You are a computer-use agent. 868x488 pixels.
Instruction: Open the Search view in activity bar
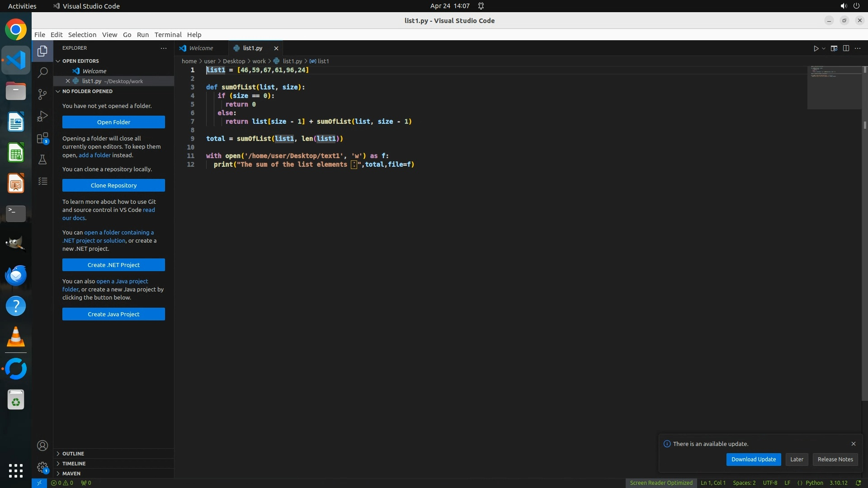pos(42,72)
